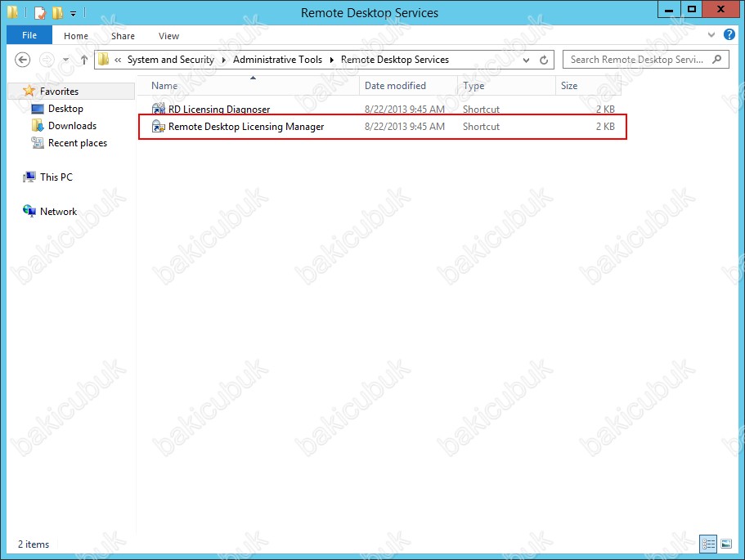Click the System and Security breadcrumb
Viewport: 745px width, 560px height.
[x=171, y=60]
